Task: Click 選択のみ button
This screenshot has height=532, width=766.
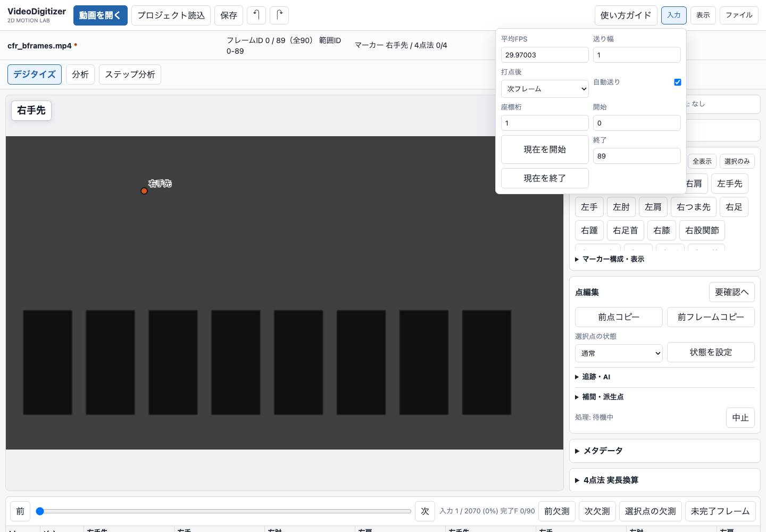Action: [737, 161]
